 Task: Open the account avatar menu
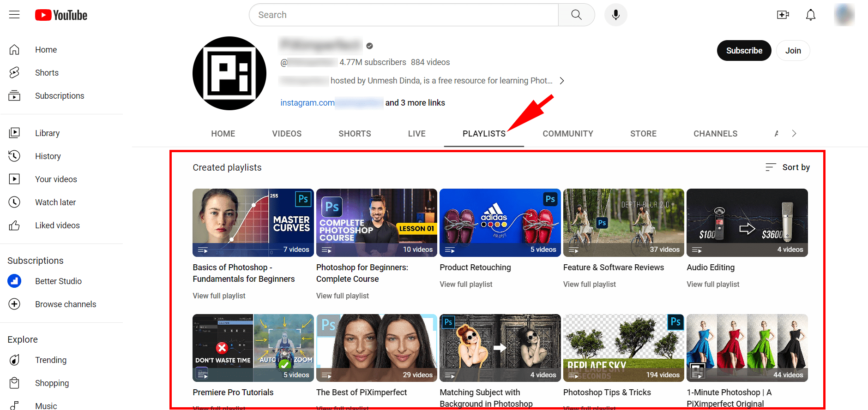(844, 15)
